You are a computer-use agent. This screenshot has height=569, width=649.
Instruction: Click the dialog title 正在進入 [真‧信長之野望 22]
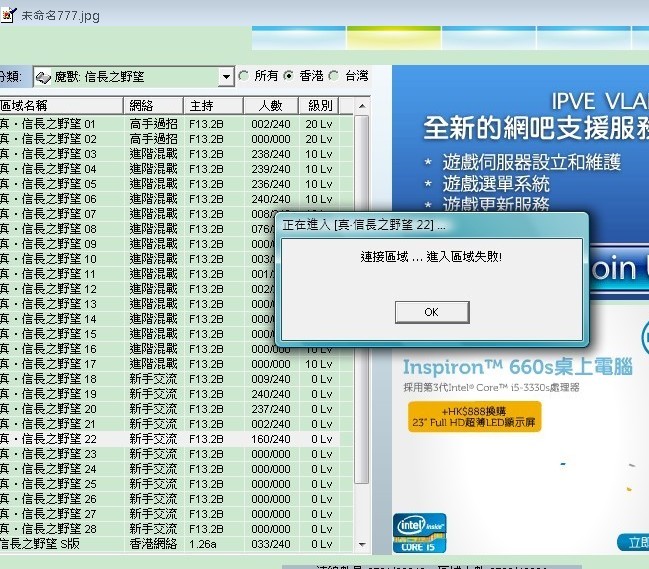pyautogui.click(x=364, y=225)
